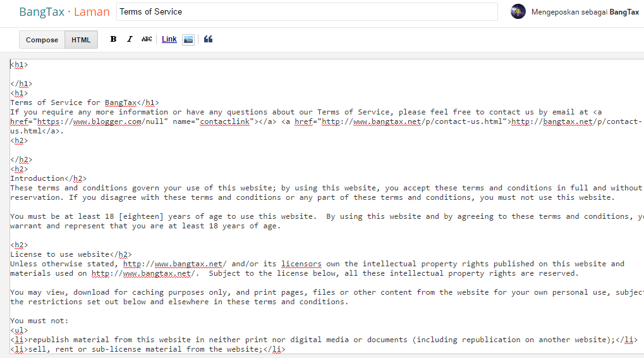Click the 'Introduction</h2>' line
644x358 pixels.
tap(49, 178)
